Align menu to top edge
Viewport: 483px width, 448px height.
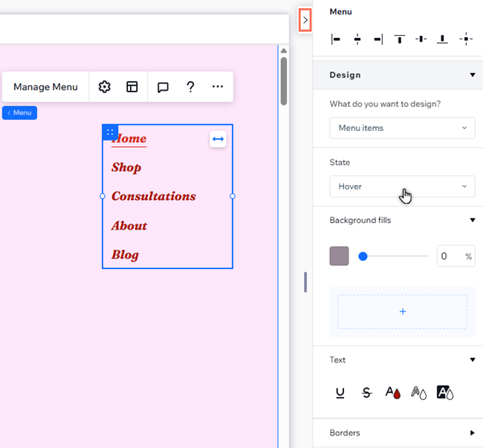pos(400,39)
